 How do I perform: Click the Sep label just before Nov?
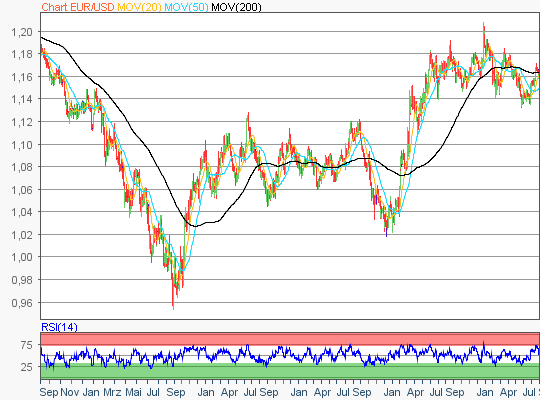[49, 392]
